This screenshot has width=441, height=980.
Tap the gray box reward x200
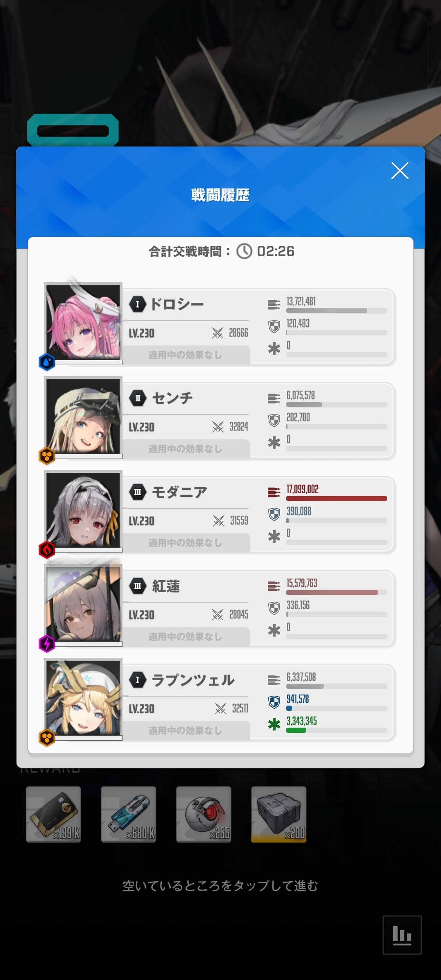pos(279,814)
